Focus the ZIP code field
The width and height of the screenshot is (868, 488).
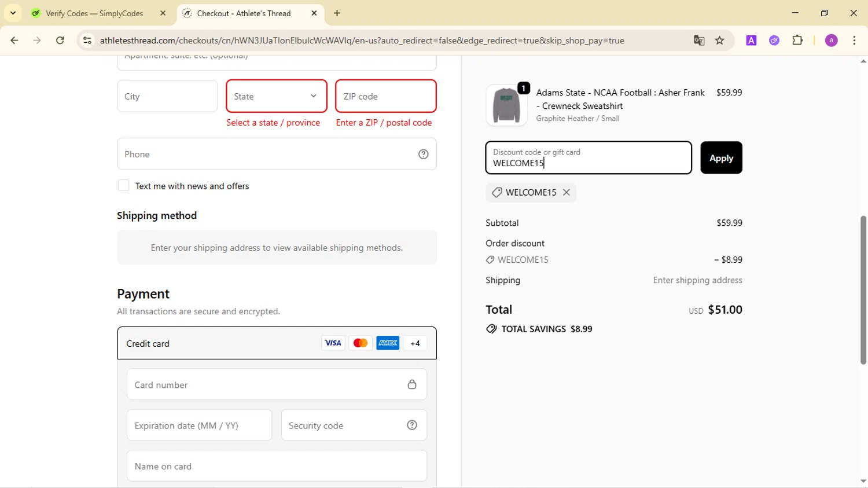(x=386, y=96)
